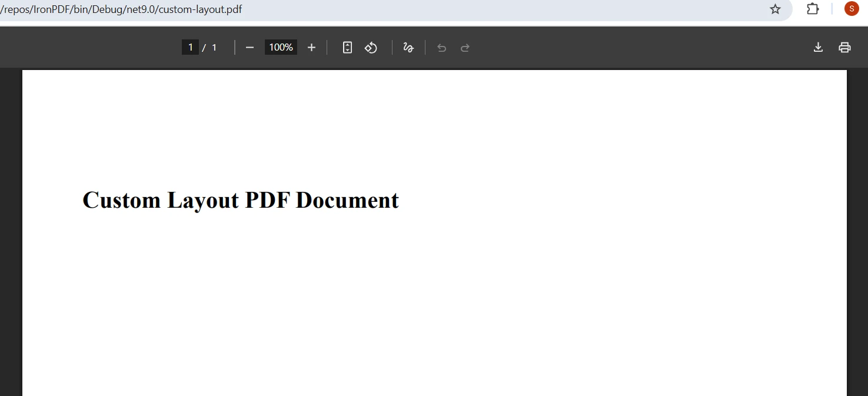Click the total page count label

pyautogui.click(x=214, y=47)
